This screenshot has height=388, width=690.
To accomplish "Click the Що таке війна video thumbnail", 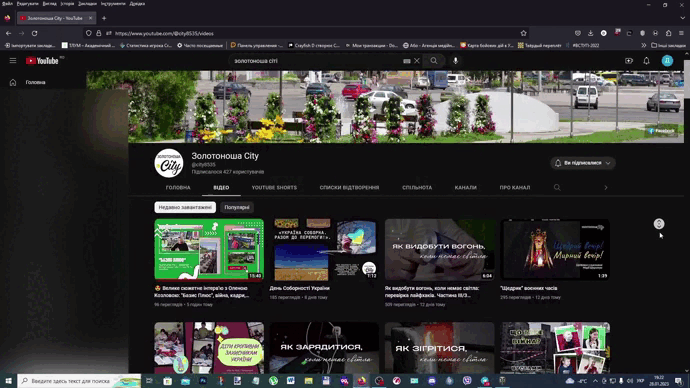I will pyautogui.click(x=555, y=348).
